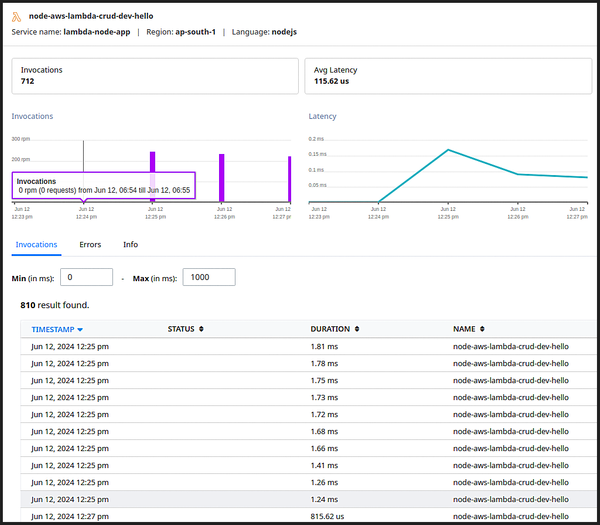Click the Max input showing 1000
The width and height of the screenshot is (600, 525).
209,277
